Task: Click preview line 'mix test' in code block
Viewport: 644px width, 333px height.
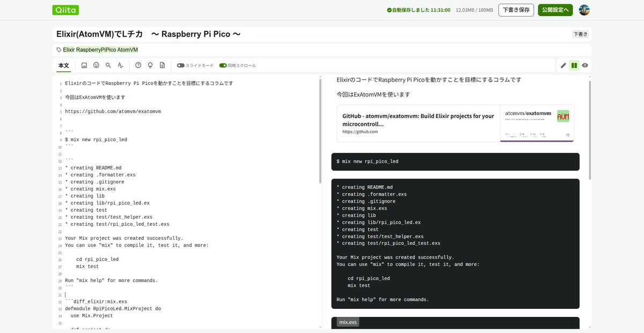Action: 358,286
